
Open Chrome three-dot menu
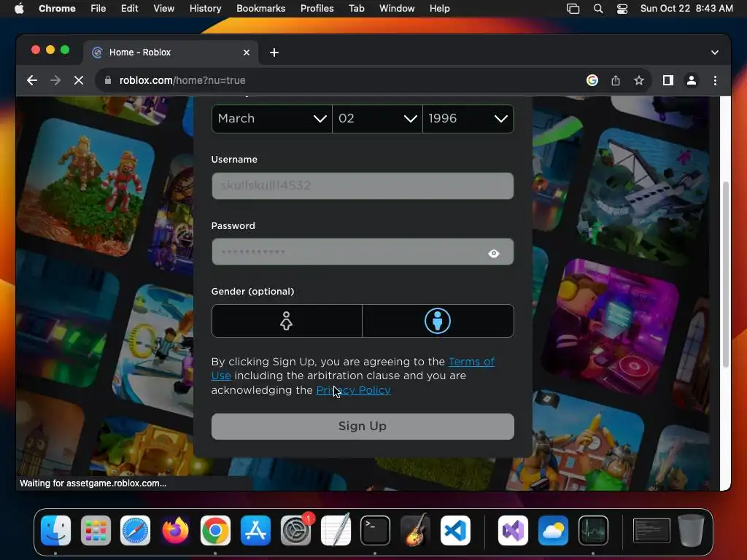(x=715, y=80)
